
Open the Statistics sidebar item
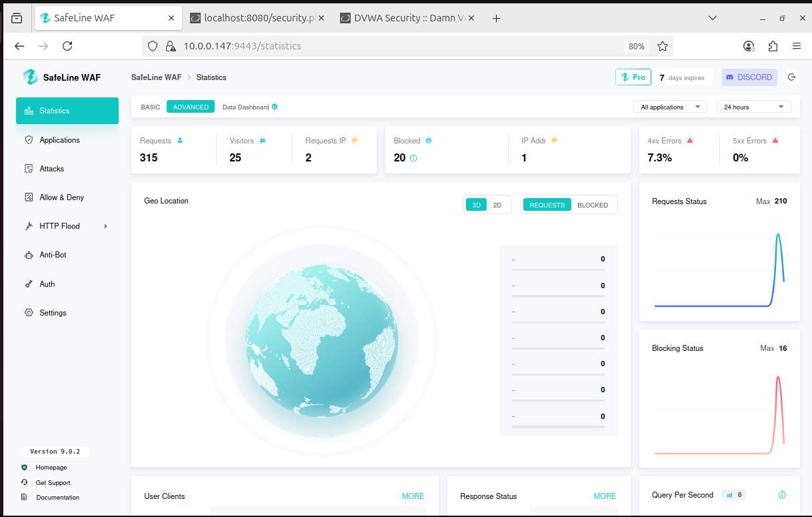pyautogui.click(x=67, y=111)
